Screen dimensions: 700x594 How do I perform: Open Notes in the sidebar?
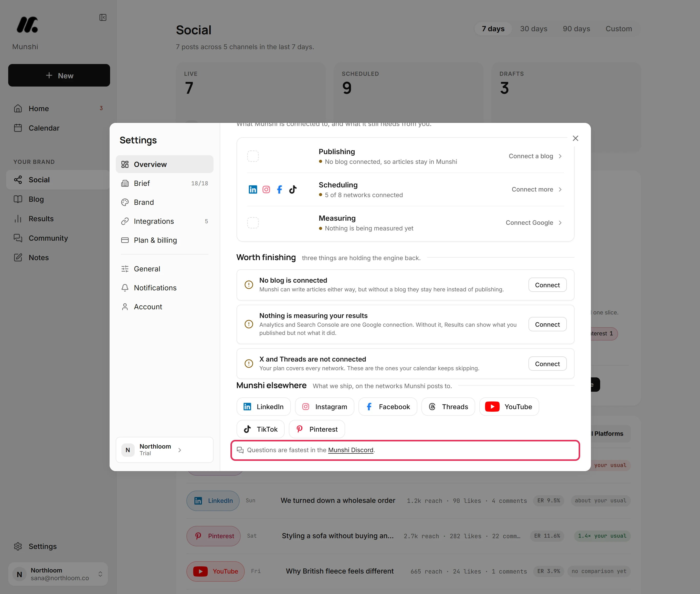click(58, 258)
